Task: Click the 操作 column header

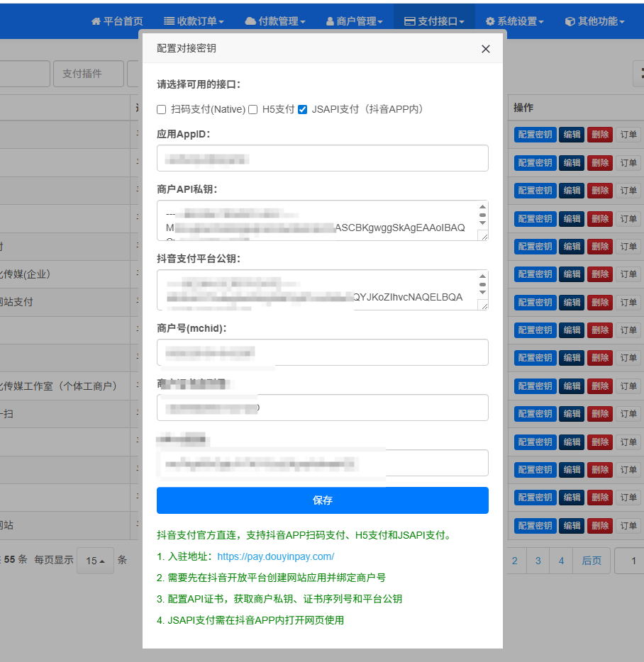Action: pyautogui.click(x=523, y=108)
